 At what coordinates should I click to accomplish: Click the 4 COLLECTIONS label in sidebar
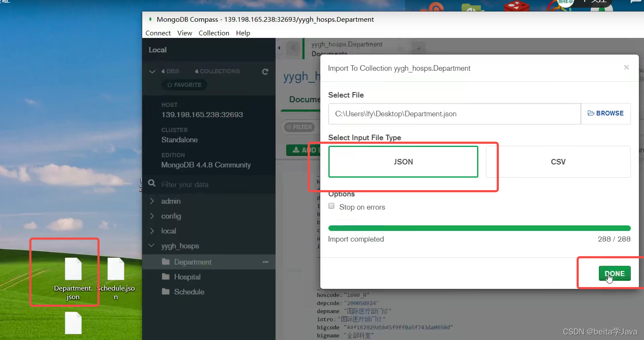[x=217, y=71]
